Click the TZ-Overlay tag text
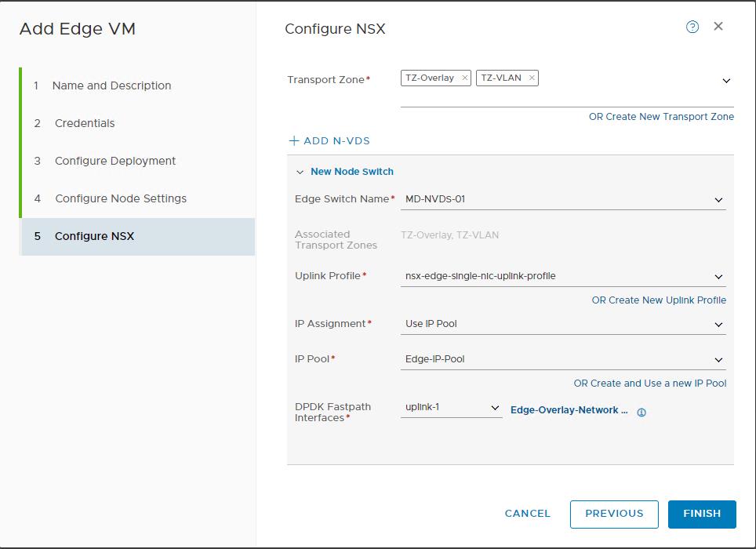 tap(430, 78)
